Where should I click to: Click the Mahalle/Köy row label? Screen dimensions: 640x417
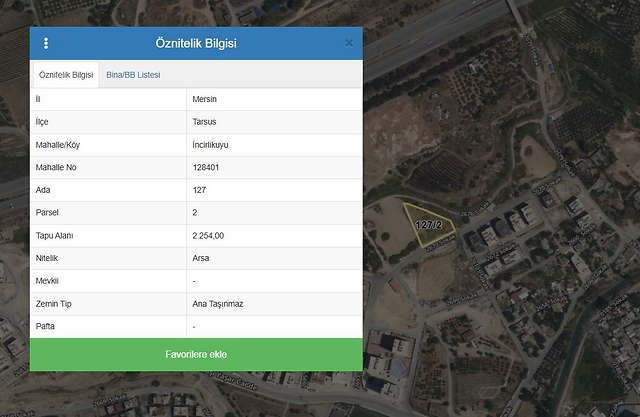click(x=61, y=145)
